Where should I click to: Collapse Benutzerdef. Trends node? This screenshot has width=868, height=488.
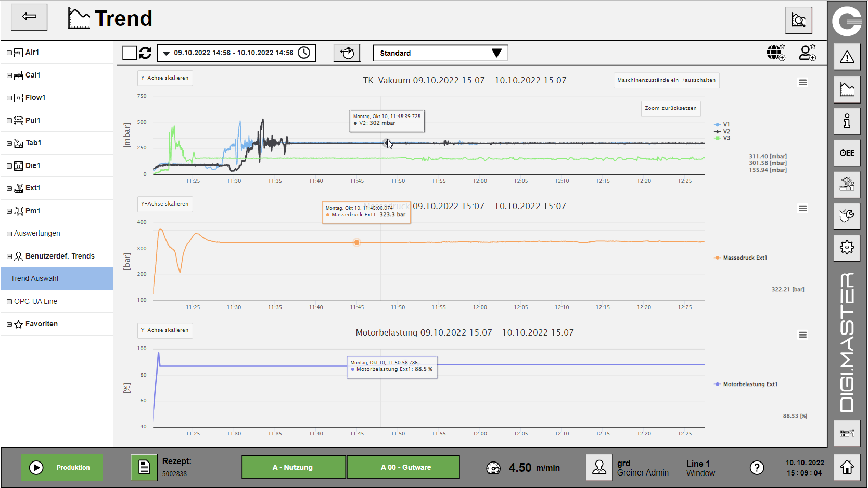(9, 256)
